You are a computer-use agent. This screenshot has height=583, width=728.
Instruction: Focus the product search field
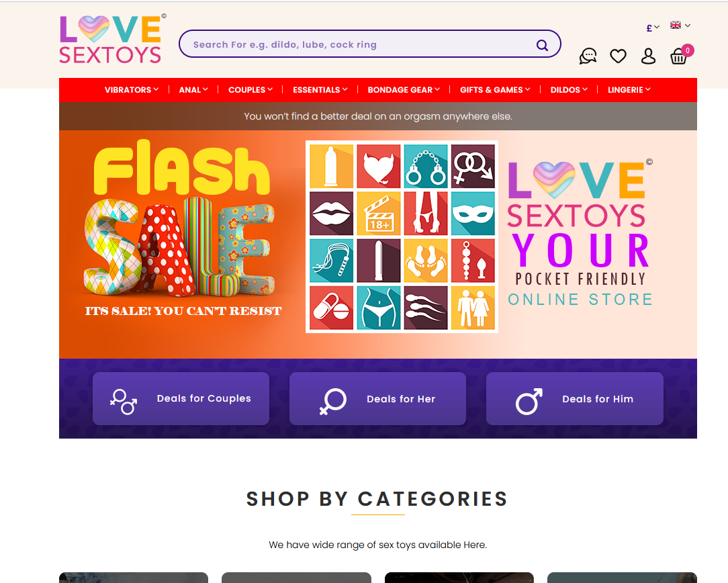point(362,44)
